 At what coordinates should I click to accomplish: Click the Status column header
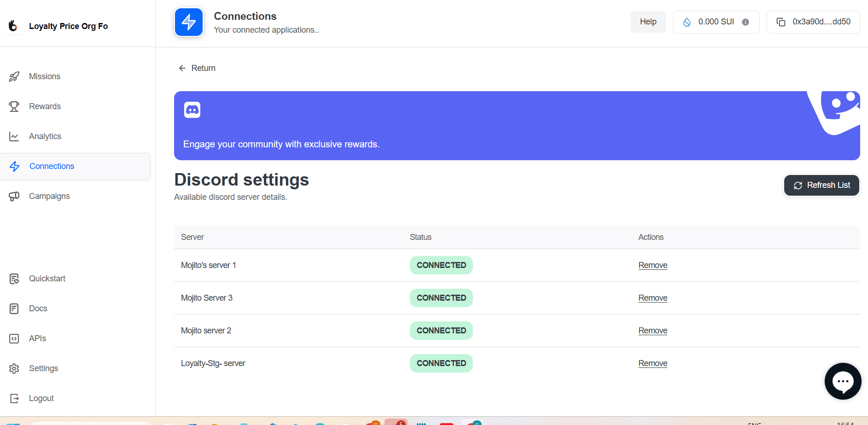[x=420, y=237]
